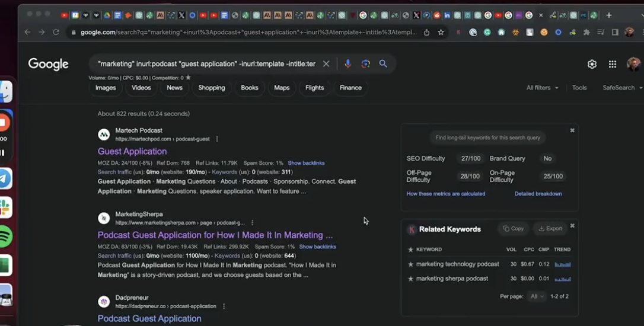
Task: Open the Chrome side panel icon
Action: [x=615, y=32]
